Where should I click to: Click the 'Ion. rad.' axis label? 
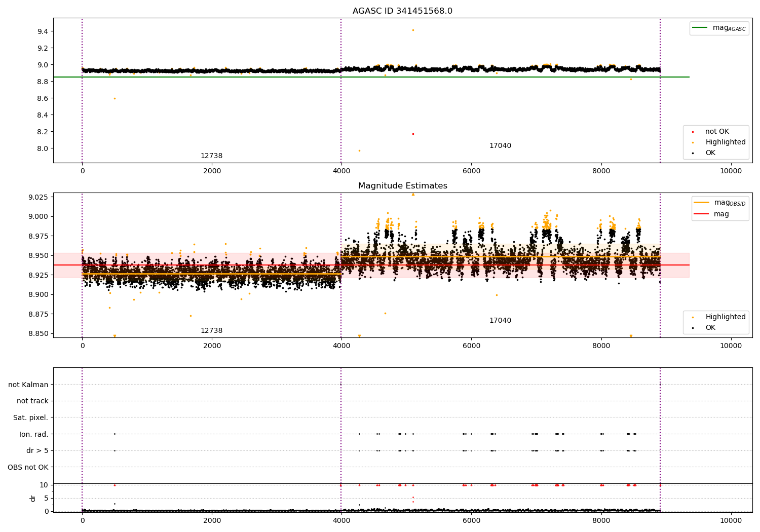point(34,434)
